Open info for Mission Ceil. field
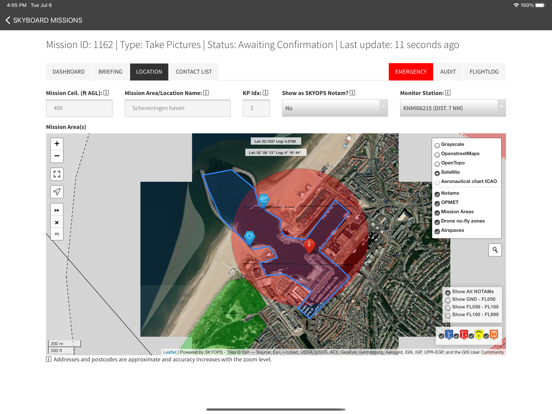Image resolution: width=552 pixels, height=414 pixels. tap(106, 93)
